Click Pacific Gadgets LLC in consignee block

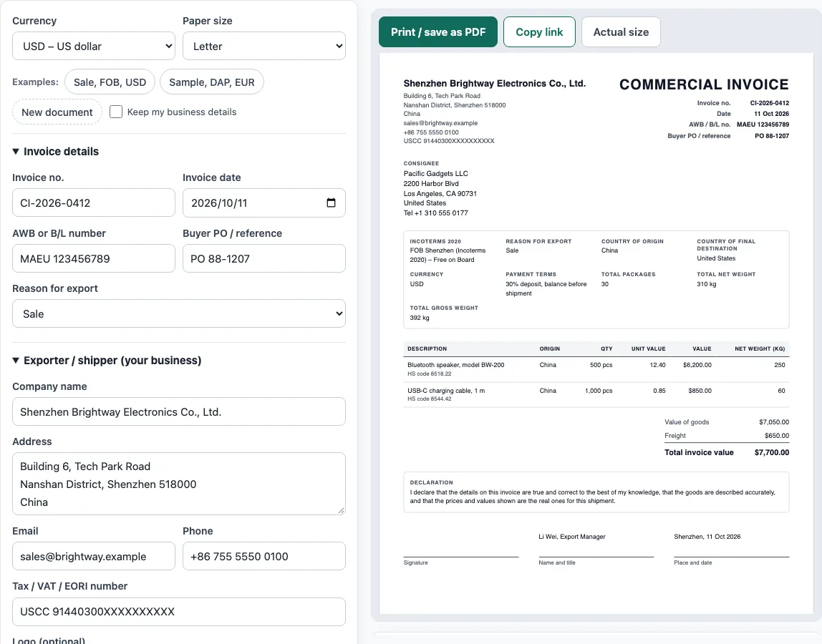(435, 173)
